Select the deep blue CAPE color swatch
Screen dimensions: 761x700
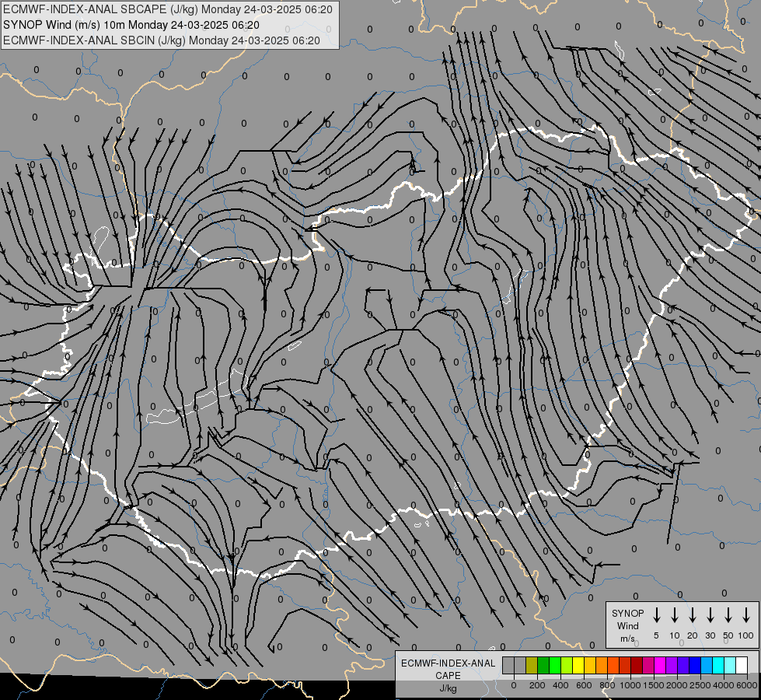[696, 665]
